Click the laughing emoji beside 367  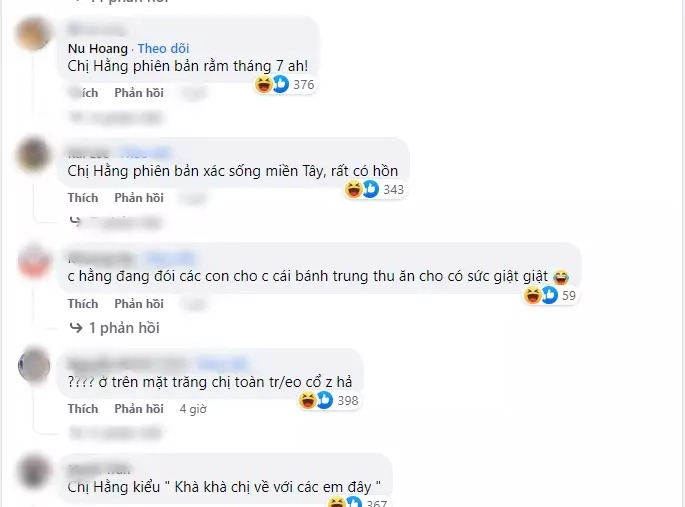(x=337, y=502)
